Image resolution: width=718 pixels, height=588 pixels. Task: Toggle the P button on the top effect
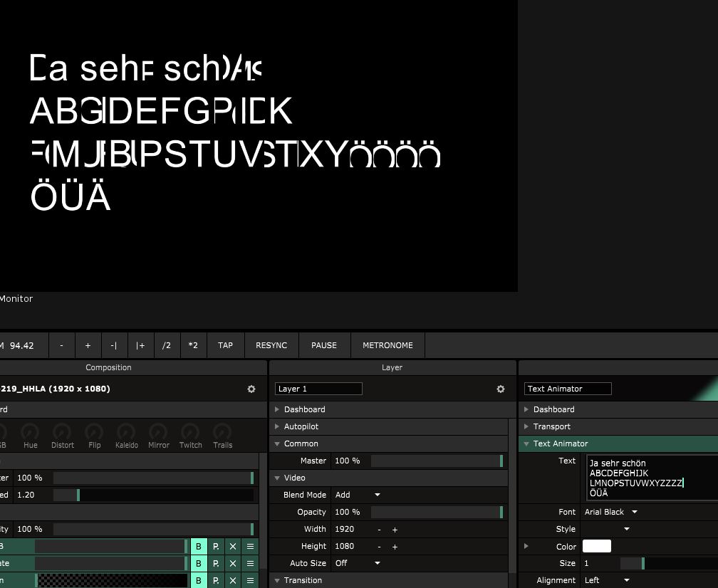(216, 547)
